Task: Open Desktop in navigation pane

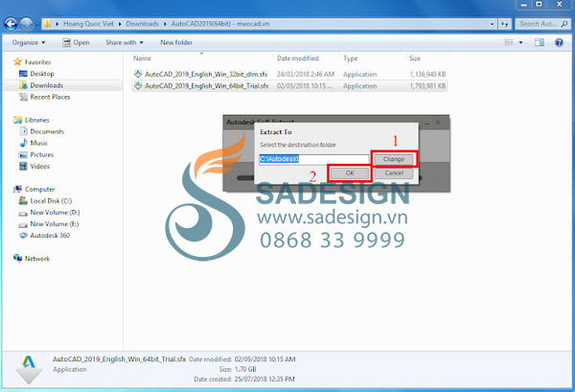Action: click(42, 74)
